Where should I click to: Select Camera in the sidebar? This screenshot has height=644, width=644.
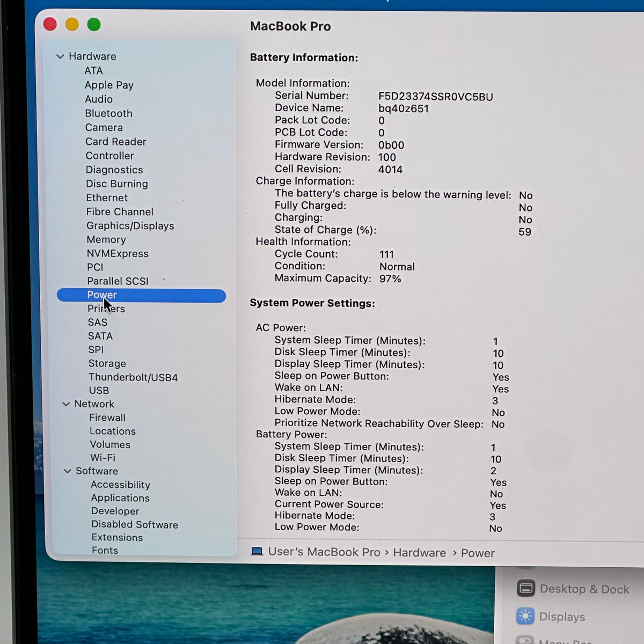[104, 128]
